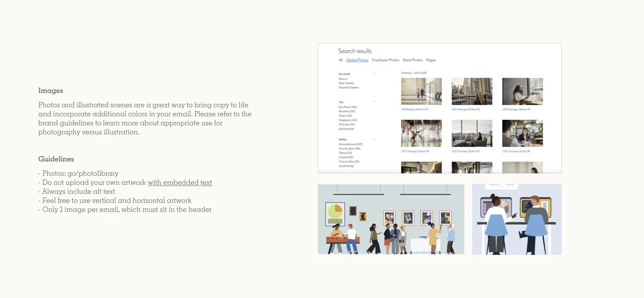
Task: Collapse the City filter section chevron
Action: pos(374,102)
